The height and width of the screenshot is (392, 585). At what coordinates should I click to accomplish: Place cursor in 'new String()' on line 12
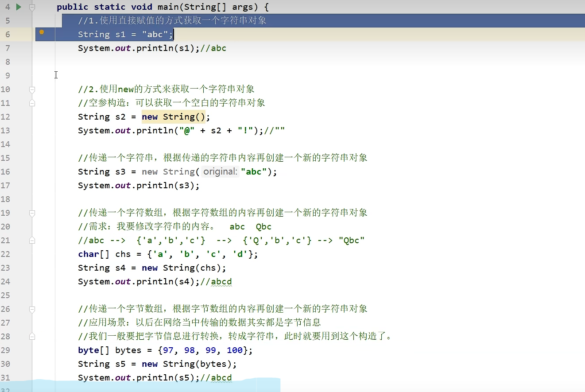point(174,117)
